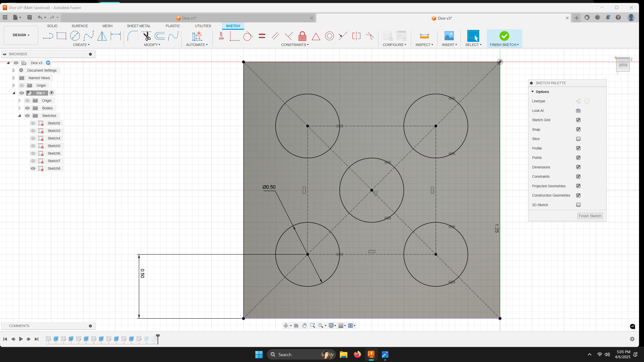Expand the Document Settings tree node
The width and height of the screenshot is (644, 362).
click(x=14, y=70)
